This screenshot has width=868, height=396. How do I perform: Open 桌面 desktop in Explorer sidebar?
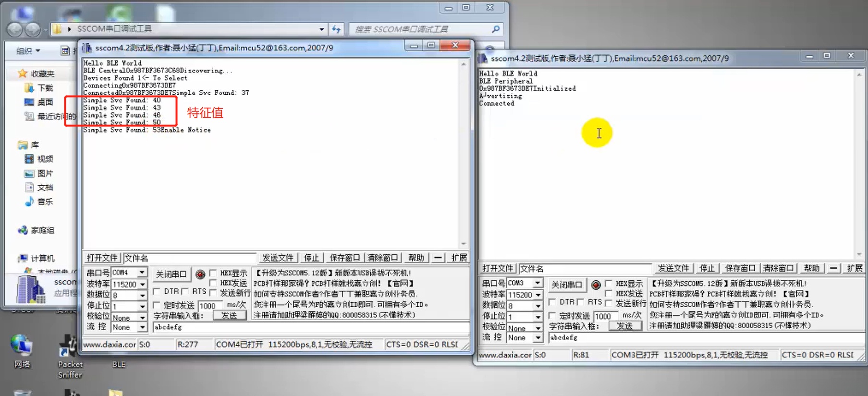[39, 102]
